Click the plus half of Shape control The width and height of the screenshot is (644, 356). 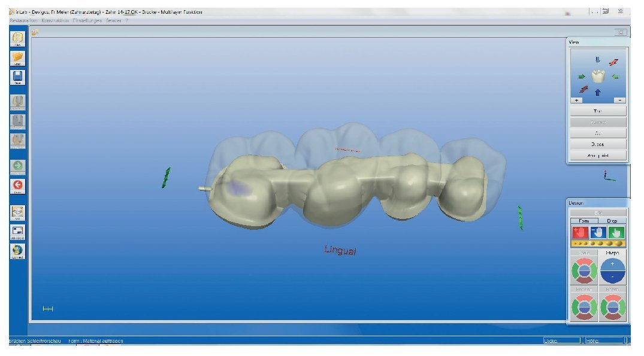click(x=612, y=264)
